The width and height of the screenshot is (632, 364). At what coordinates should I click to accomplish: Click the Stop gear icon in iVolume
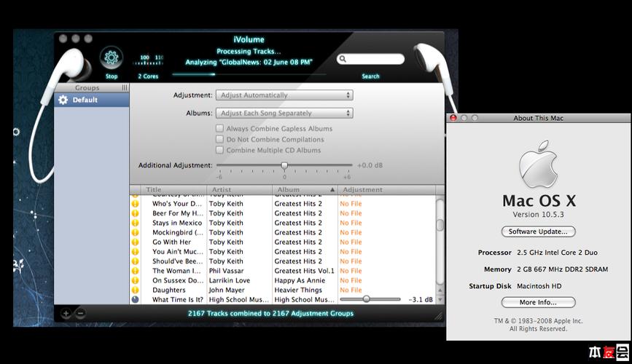(112, 58)
